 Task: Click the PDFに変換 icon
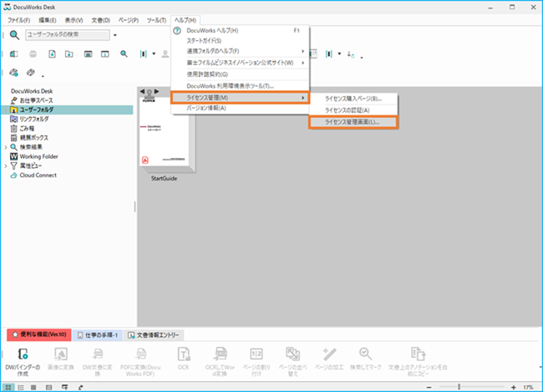click(x=140, y=354)
